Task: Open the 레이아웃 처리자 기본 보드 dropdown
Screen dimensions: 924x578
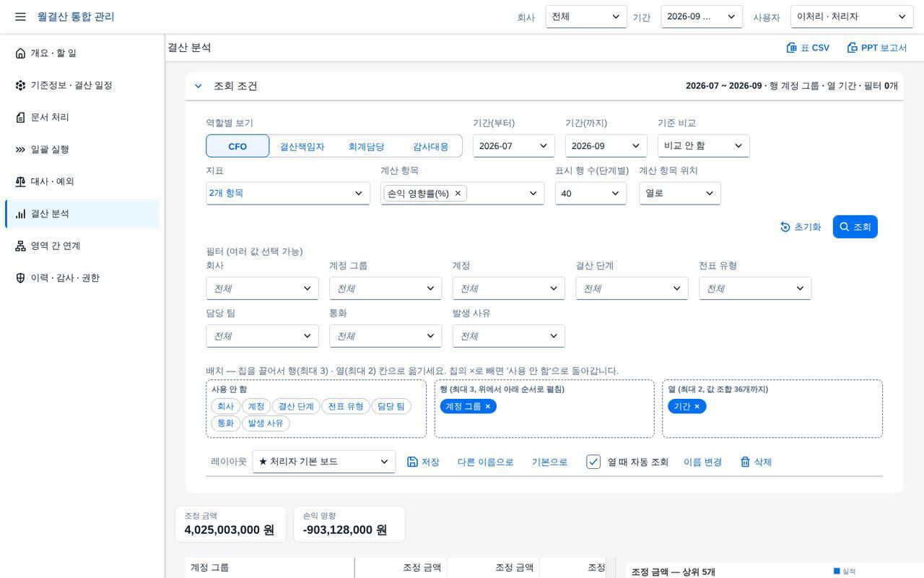Action: [323, 462]
